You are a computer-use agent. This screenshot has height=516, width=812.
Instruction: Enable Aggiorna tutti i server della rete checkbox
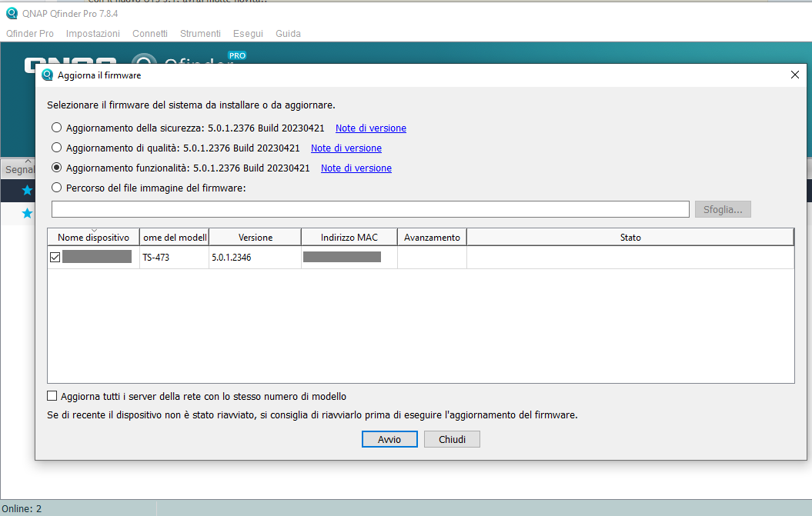(52, 397)
